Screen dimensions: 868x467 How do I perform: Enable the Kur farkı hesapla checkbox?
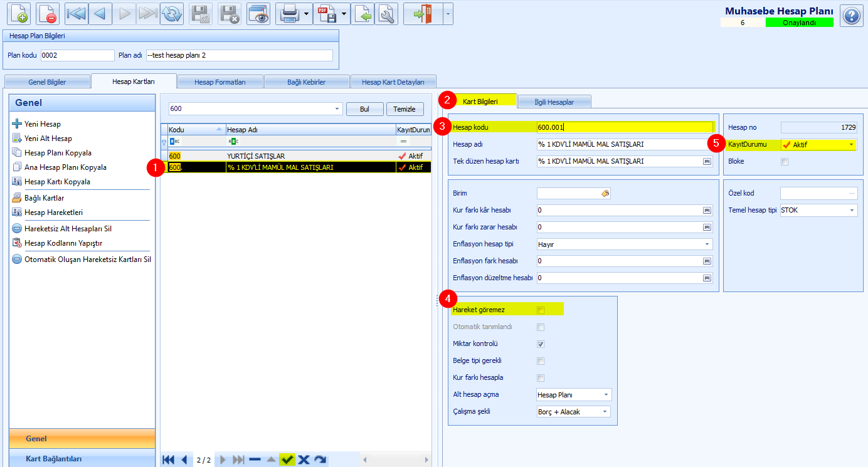[541, 378]
